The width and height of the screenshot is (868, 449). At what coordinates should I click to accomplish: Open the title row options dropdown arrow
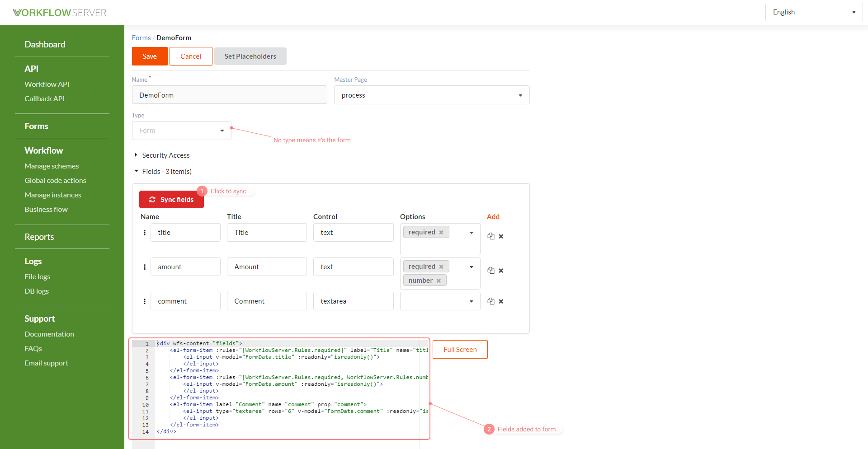point(471,233)
